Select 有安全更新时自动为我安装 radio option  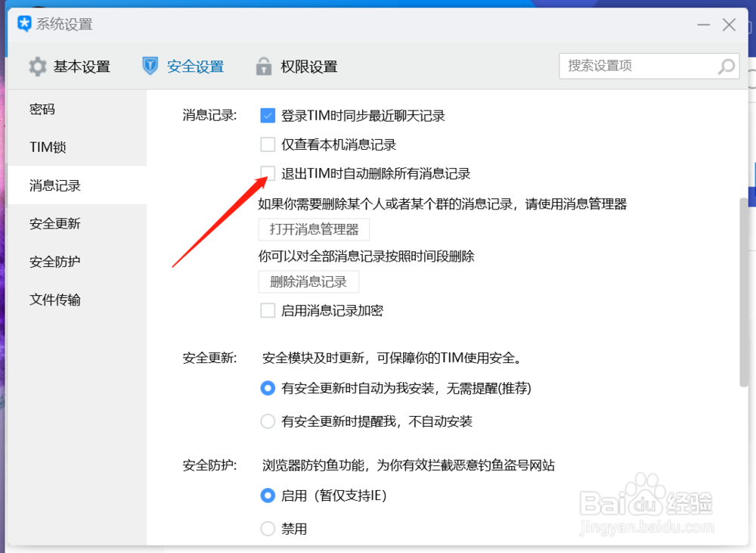(268, 388)
